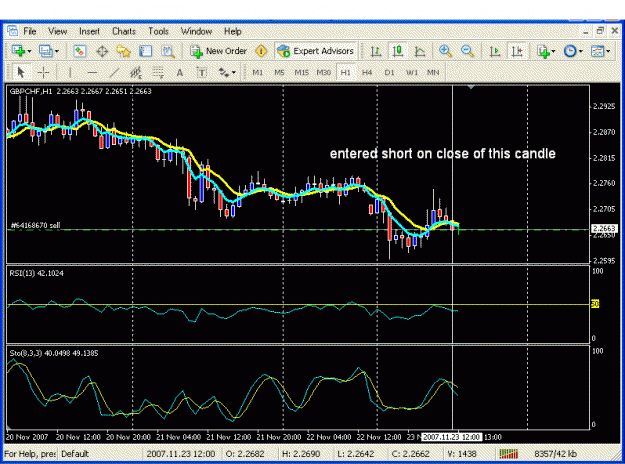Click the 8357/42 kb status text
The height and width of the screenshot is (464, 625).
tap(555, 454)
